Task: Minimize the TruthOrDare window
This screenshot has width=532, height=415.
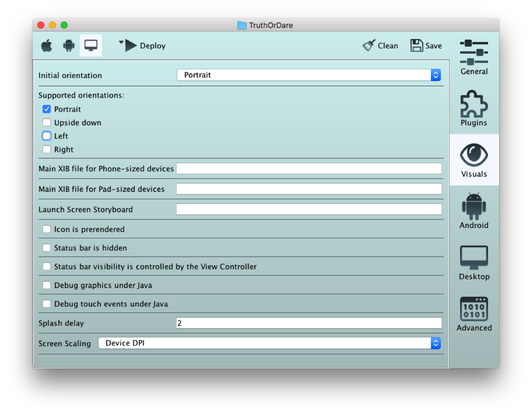Action: tap(53, 25)
